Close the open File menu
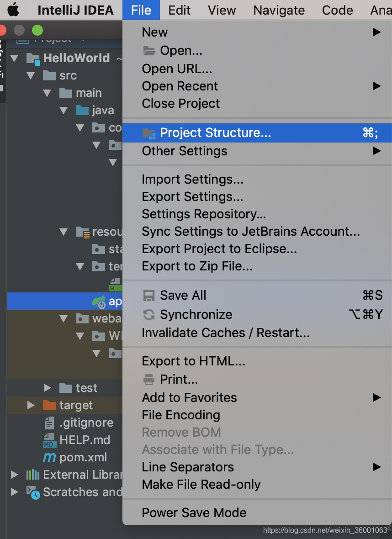 (141, 10)
